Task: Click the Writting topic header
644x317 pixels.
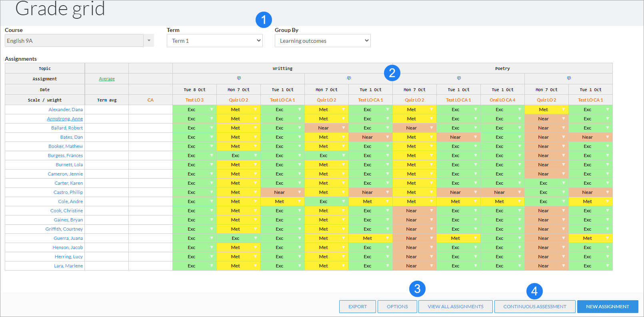Action: 282,68
